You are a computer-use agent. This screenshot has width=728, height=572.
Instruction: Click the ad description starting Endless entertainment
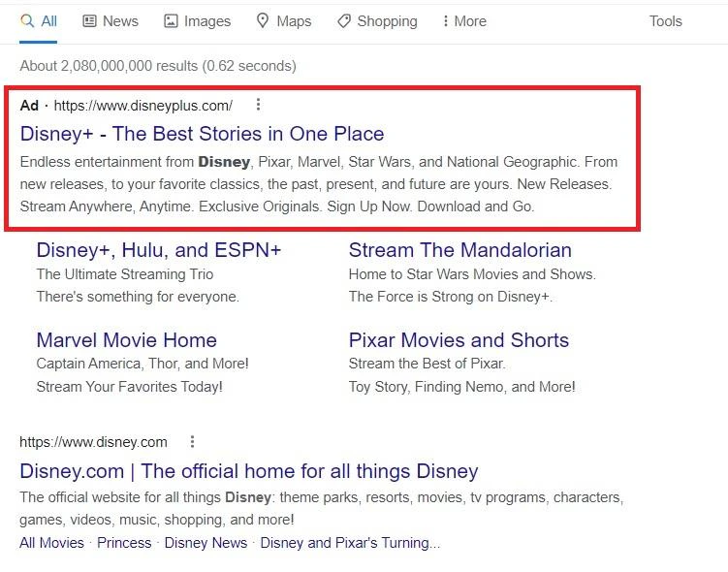click(319, 184)
